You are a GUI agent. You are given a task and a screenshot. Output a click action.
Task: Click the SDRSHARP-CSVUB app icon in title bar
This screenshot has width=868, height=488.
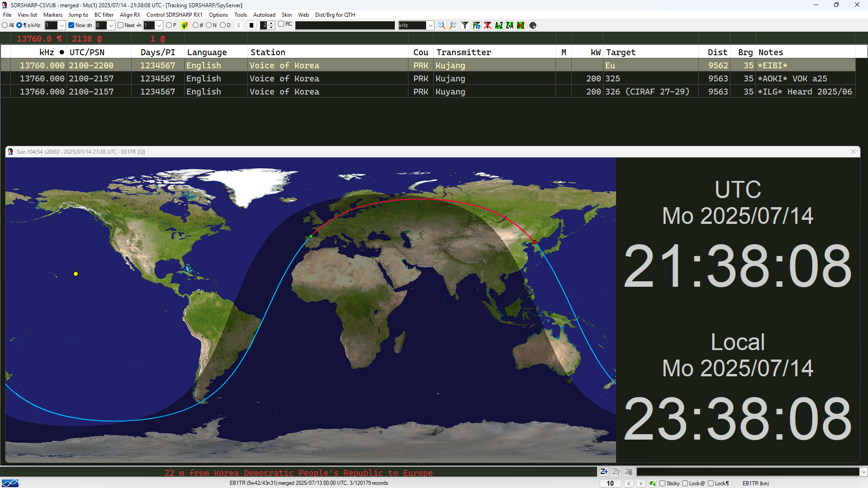tap(5, 5)
